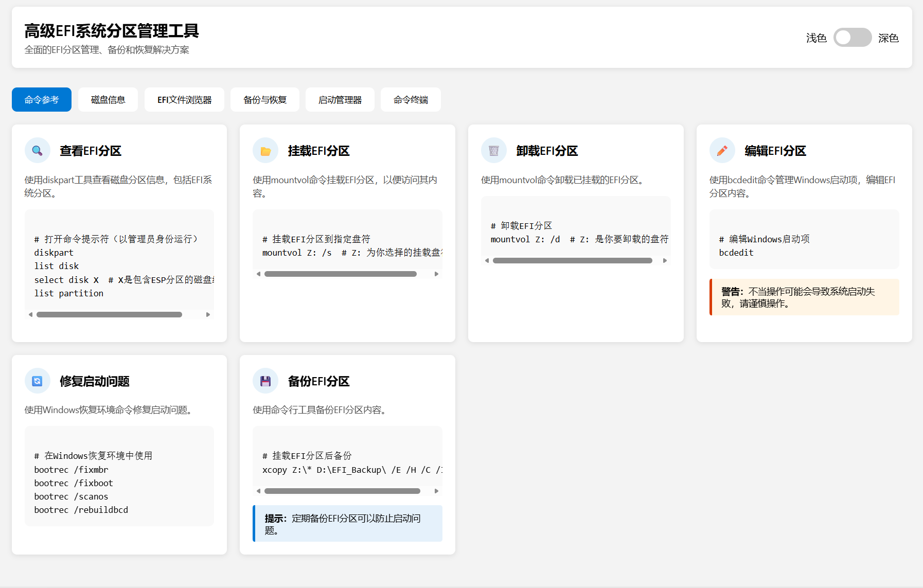The height and width of the screenshot is (588, 923).
Task: Click the '# 编辑Windows启动项' comment line
Action: tap(765, 239)
